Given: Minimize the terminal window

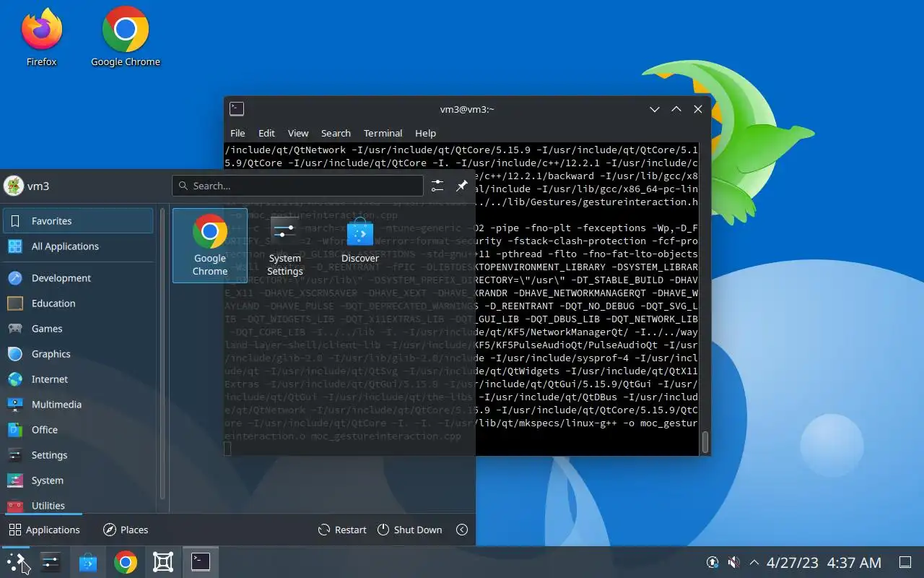Looking at the screenshot, I should coord(654,109).
